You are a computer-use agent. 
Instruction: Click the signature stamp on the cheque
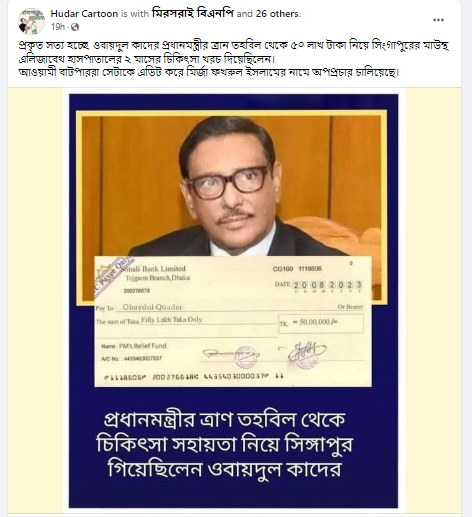click(x=305, y=353)
